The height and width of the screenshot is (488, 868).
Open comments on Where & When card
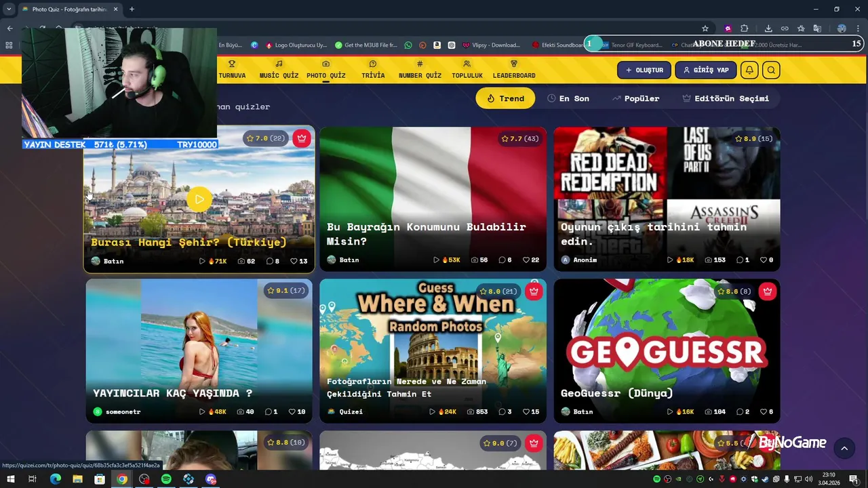click(x=505, y=412)
